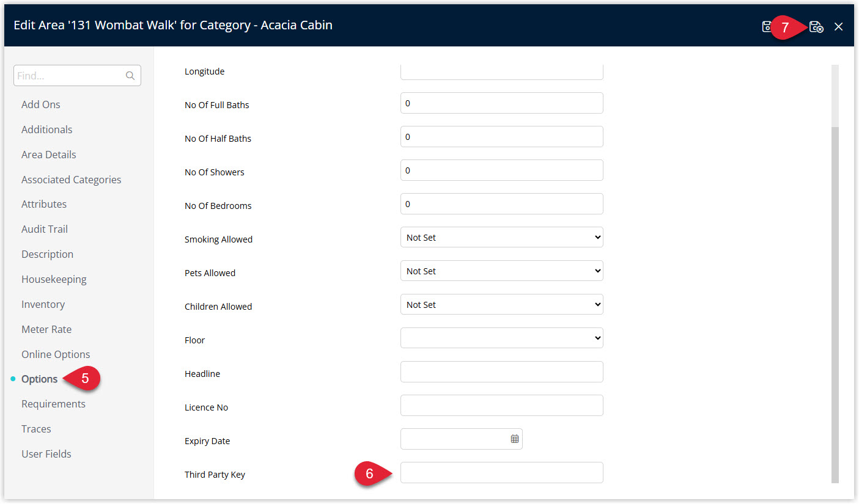Click the Save disk icon in header
Image resolution: width=859 pixels, height=504 pixels.
point(766,27)
